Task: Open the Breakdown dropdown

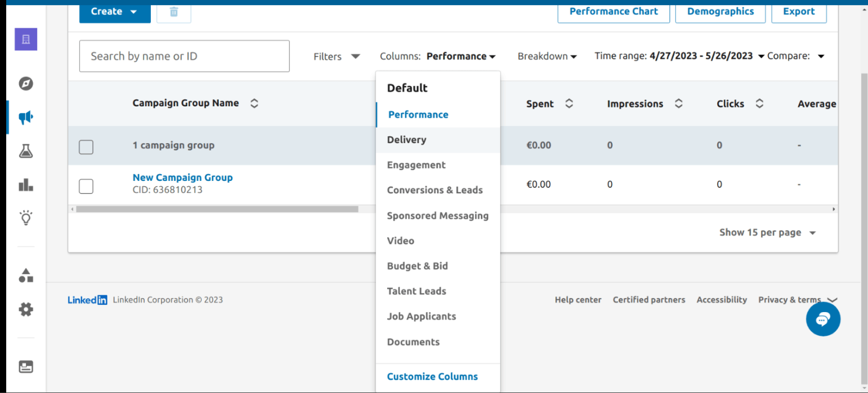Action: (547, 56)
